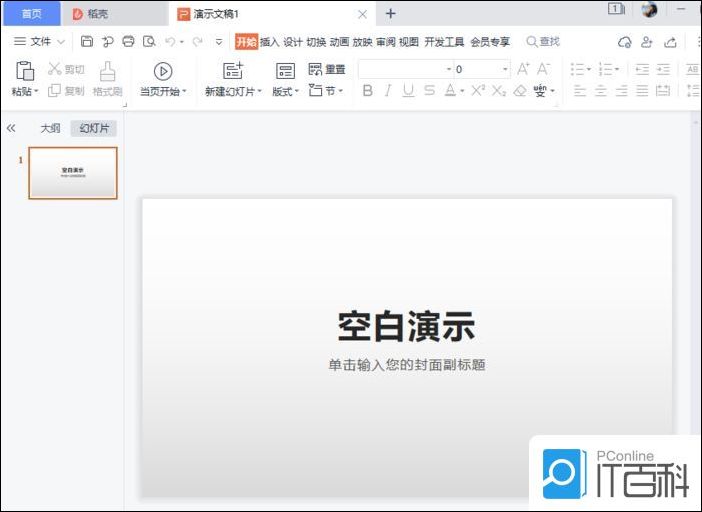The height and width of the screenshot is (512, 702).
Task: Click the Print icon in quick toolbar
Action: pos(128,42)
